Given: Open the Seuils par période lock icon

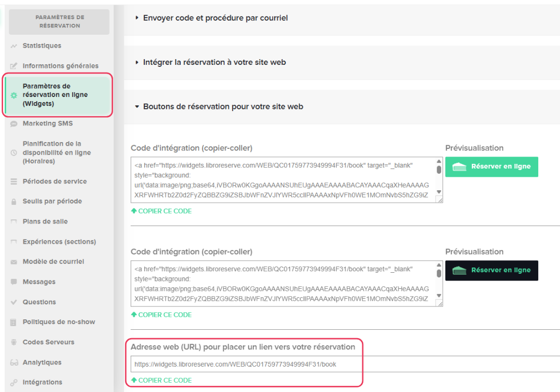Looking at the screenshot, I should pos(13,201).
